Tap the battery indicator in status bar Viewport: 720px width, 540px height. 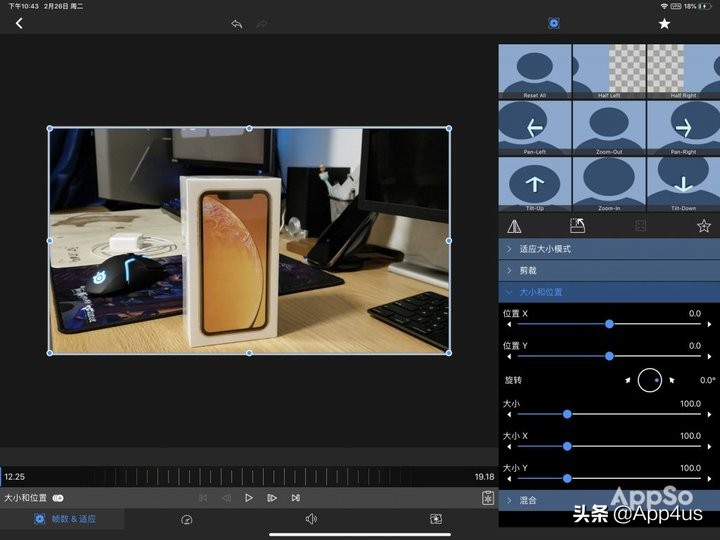[x=705, y=6]
